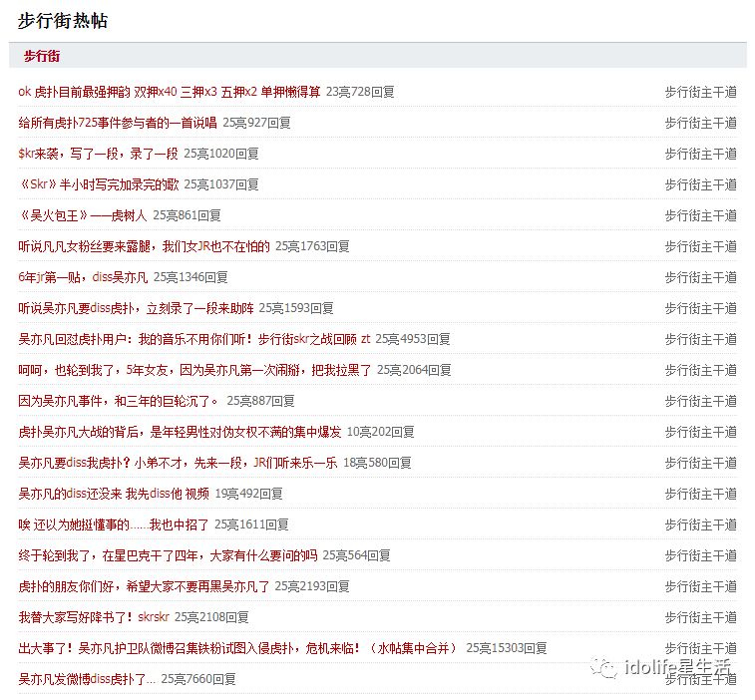Open post '6年jr第一贴，diss吴亦凡'
Image resolution: width=755 pixels, height=700 pixels.
click(83, 277)
